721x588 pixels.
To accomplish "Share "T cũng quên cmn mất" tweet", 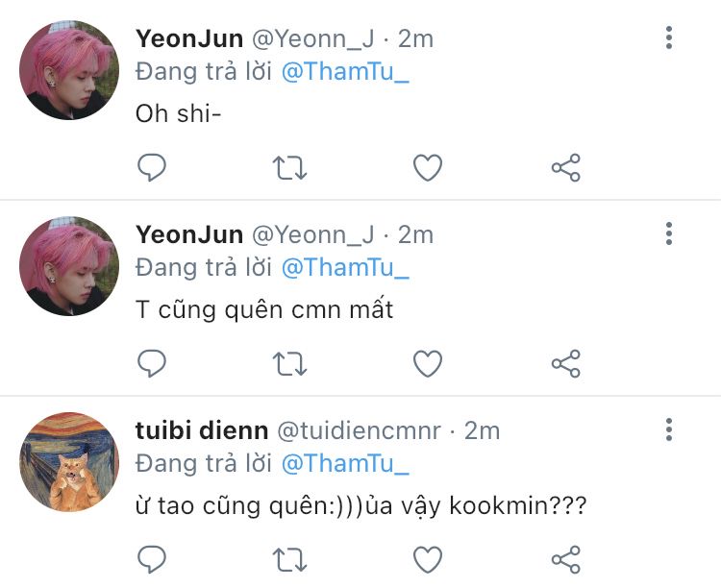I will click(566, 363).
